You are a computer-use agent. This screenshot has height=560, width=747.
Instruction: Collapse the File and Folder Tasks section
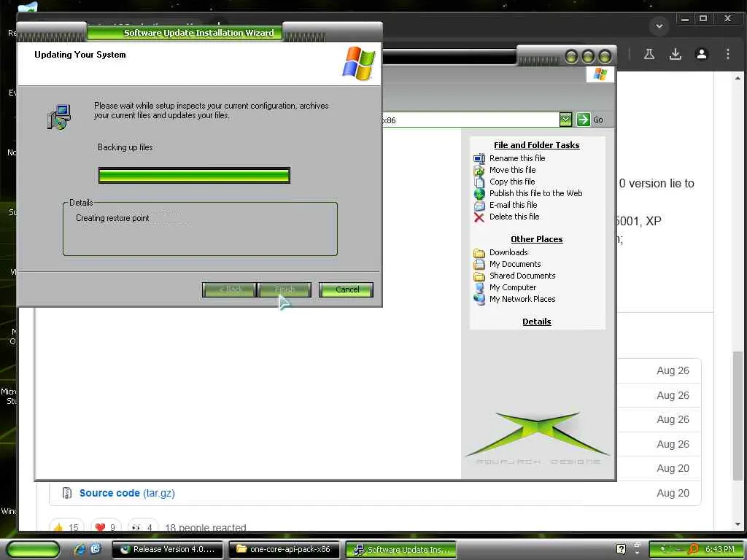click(536, 145)
